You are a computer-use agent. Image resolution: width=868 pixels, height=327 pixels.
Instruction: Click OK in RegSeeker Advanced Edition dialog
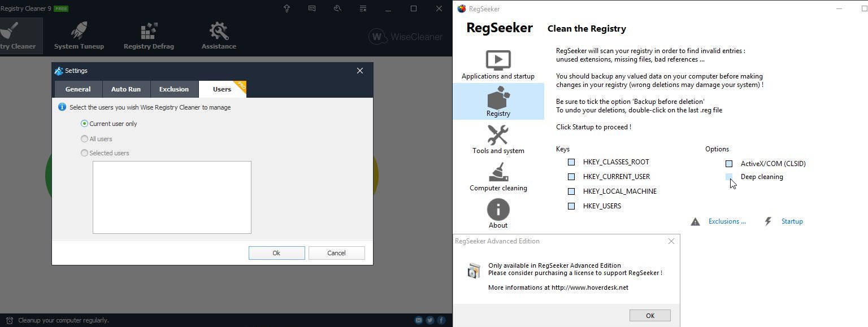point(650,316)
